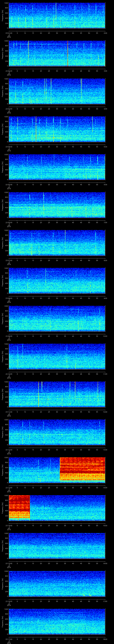Screen dimensions: 114x644
Task: Select the orange spike near 18s in the 23:11 spectrogram
Action: [x=39, y=394]
